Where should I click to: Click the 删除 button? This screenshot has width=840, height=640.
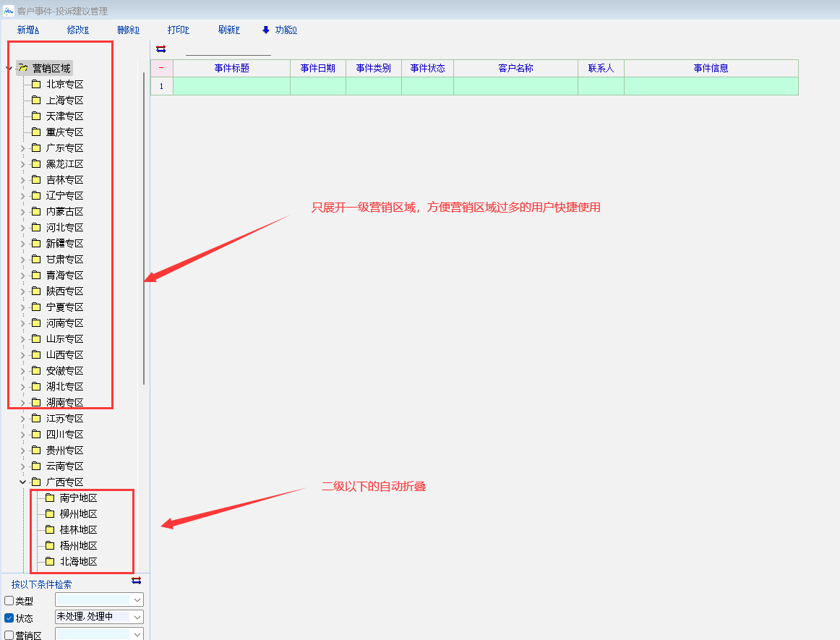[127, 30]
